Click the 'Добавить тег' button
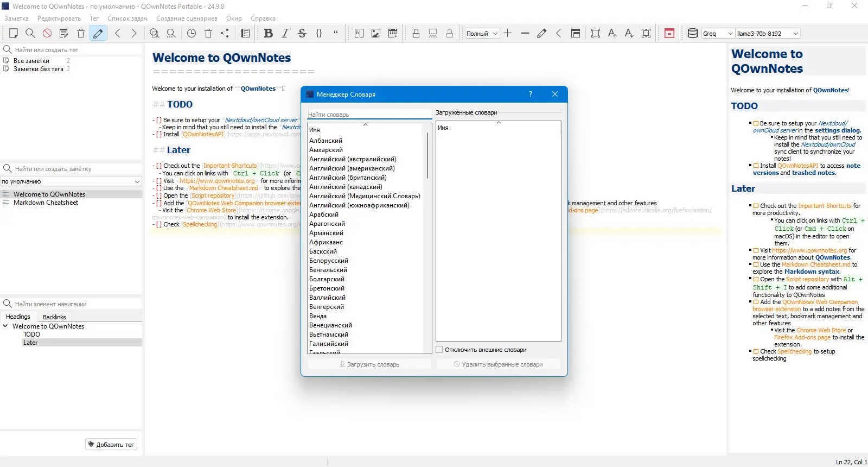Viewport: 868px width, 467px height. tap(111, 444)
